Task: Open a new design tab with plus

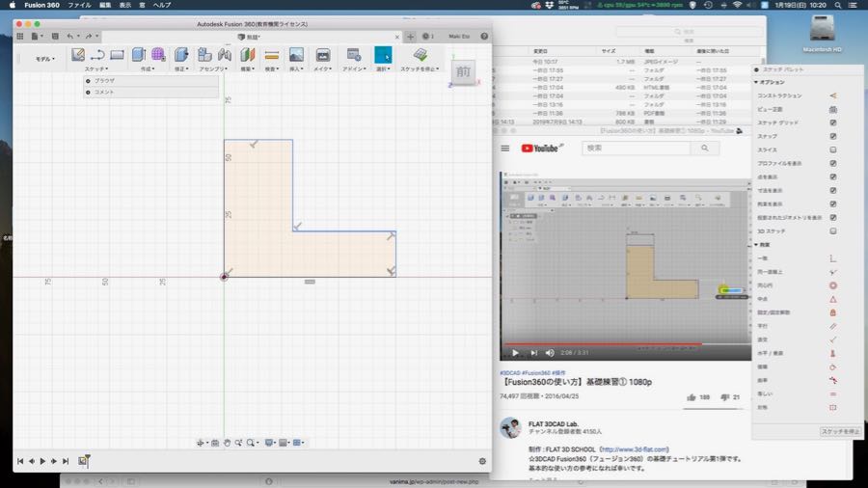Action: pos(410,37)
